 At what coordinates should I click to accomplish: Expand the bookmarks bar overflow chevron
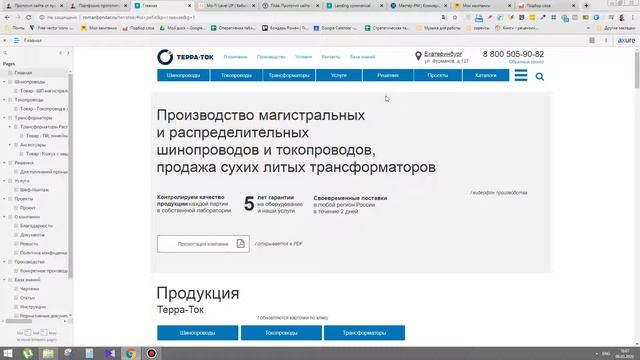click(x=588, y=28)
